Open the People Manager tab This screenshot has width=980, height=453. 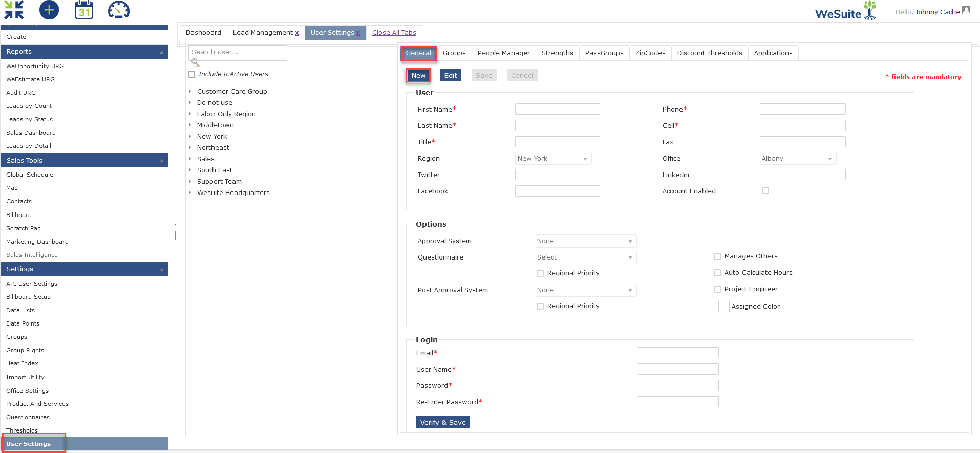503,53
